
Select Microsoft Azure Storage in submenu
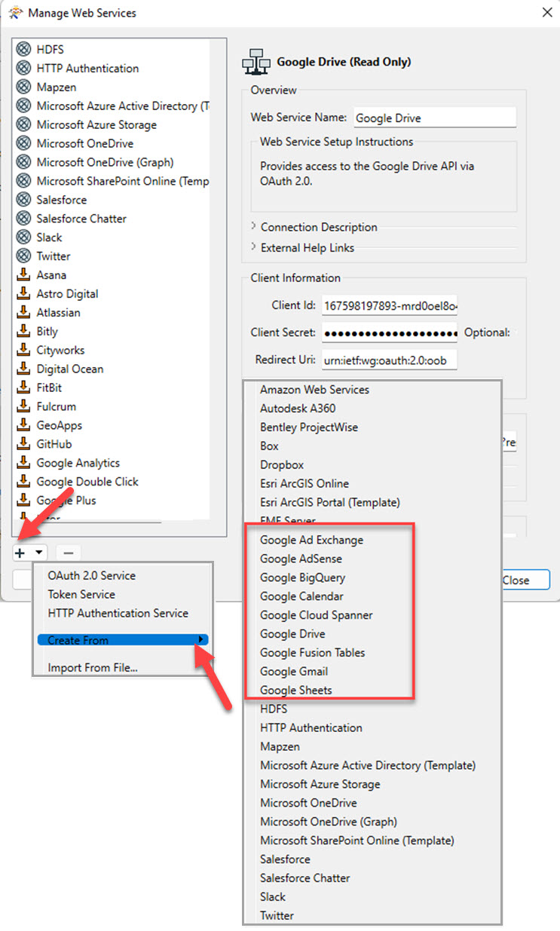pos(320,784)
